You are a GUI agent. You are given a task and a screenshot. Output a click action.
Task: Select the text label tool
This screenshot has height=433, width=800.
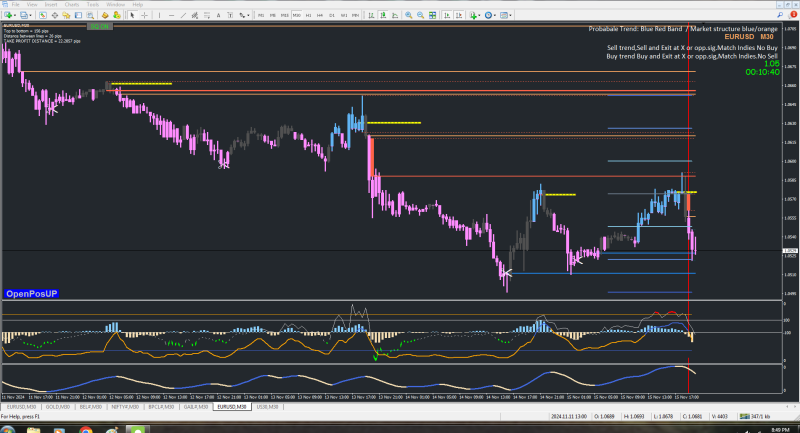(229, 16)
